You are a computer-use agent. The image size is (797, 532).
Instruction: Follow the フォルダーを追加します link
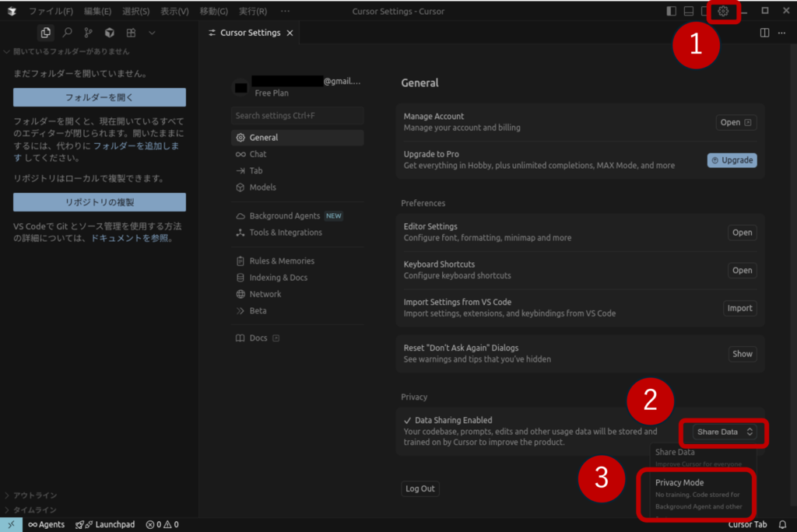click(135, 145)
